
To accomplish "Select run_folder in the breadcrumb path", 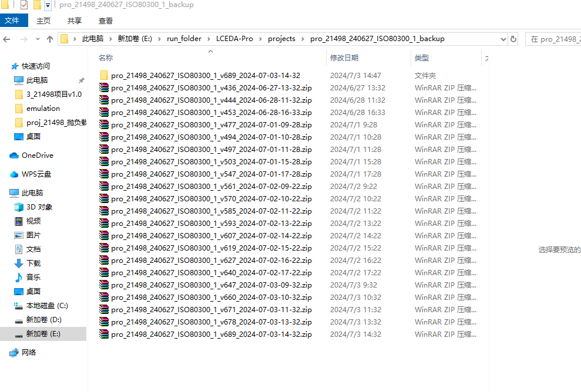I will 184,39.
